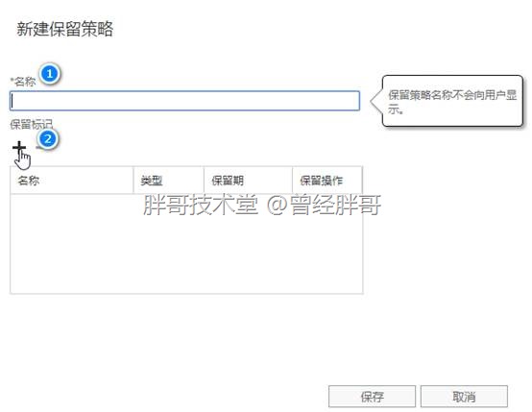Focus the policy 名称 input field

(x=185, y=101)
